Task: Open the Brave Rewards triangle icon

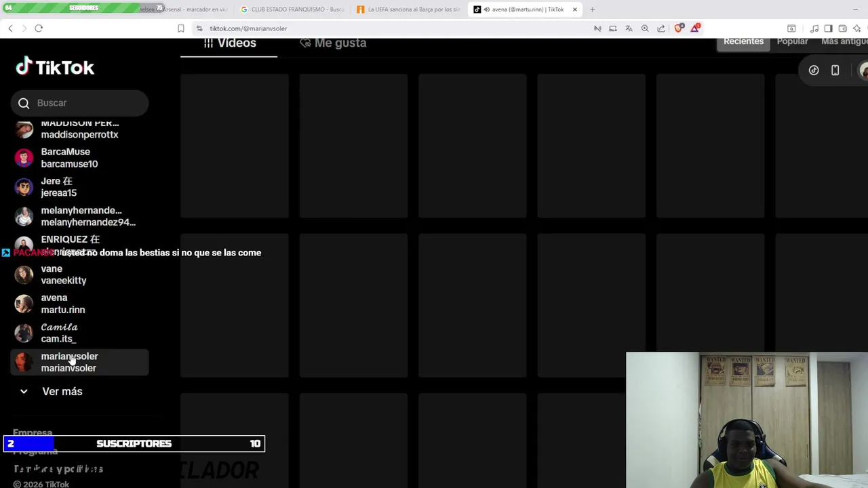Action: (695, 28)
